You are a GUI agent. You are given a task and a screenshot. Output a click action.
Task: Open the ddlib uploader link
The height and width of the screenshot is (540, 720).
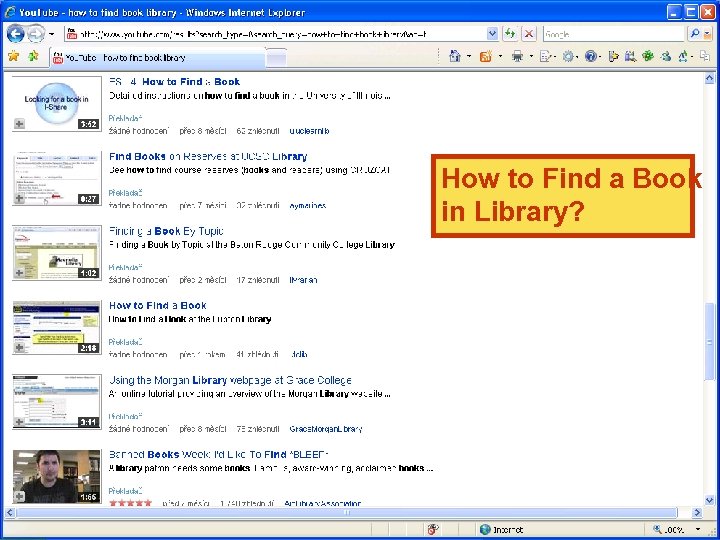click(x=299, y=354)
